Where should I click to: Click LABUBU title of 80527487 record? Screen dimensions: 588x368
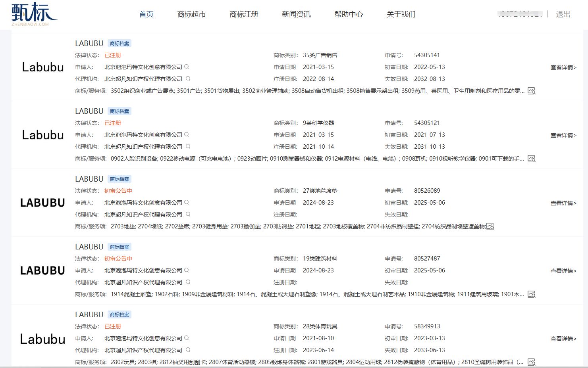(89, 247)
